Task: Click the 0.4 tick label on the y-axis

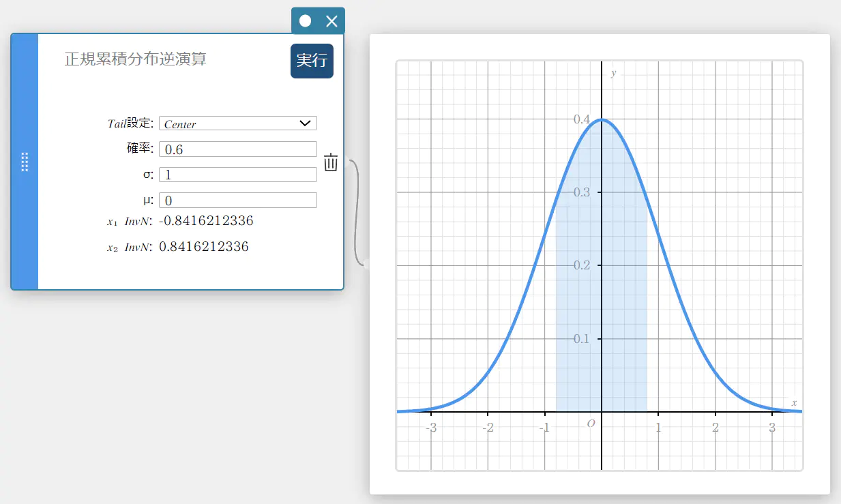Action: coord(582,119)
